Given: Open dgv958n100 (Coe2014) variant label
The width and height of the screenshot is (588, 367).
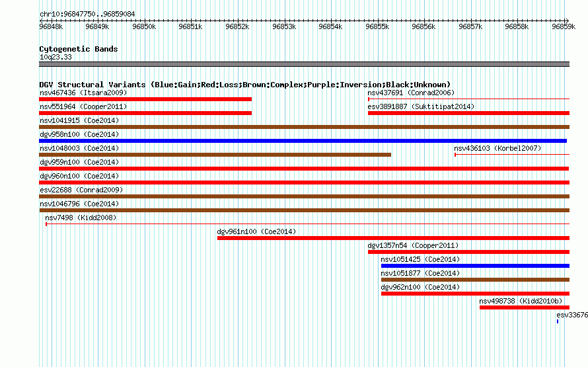Looking at the screenshot, I should coord(79,134).
